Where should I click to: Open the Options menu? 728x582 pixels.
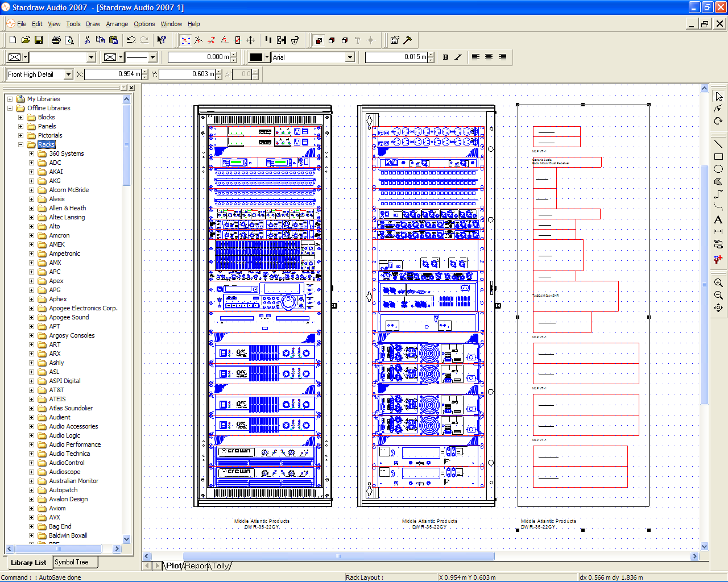tap(144, 24)
